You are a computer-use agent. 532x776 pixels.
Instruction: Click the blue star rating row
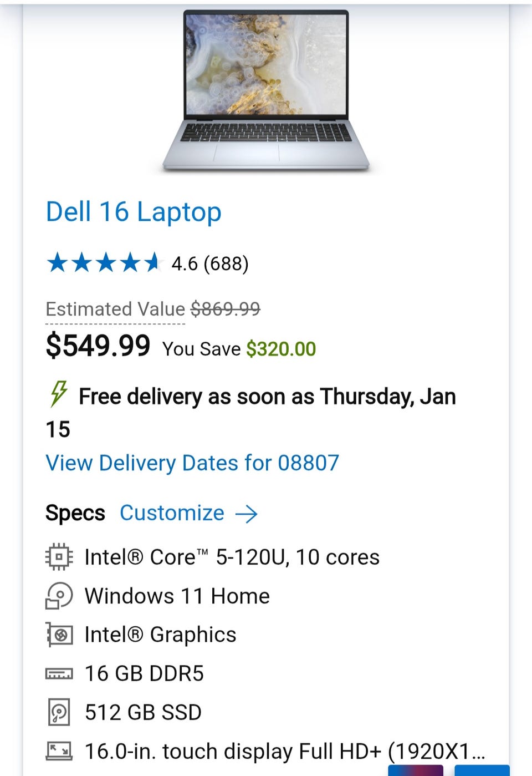pyautogui.click(x=103, y=263)
